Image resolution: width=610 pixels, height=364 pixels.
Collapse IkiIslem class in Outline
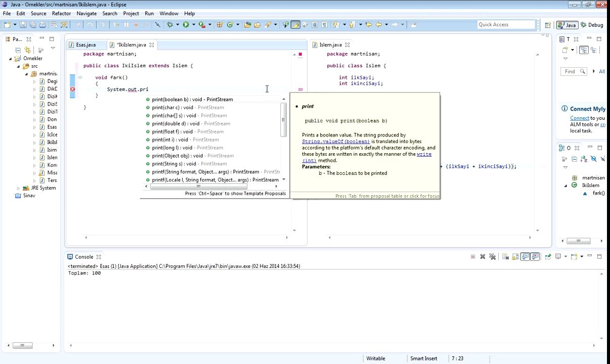566,186
